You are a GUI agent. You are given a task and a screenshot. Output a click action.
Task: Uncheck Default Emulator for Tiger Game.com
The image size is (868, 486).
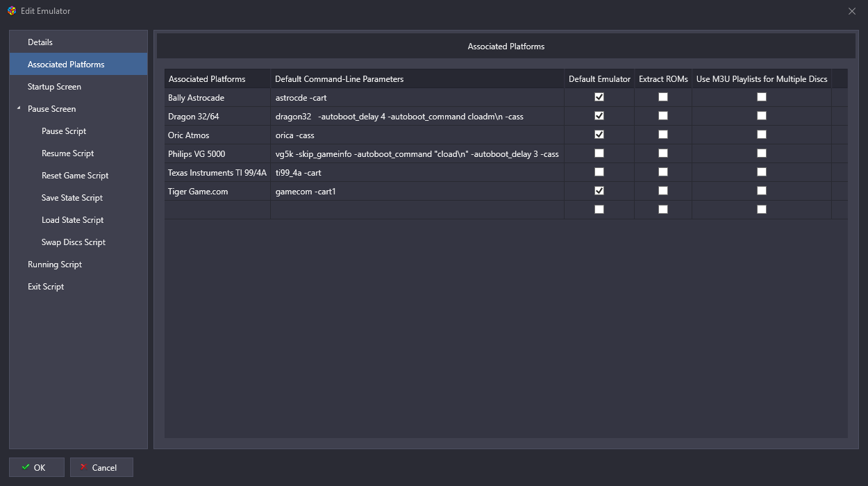click(x=599, y=191)
